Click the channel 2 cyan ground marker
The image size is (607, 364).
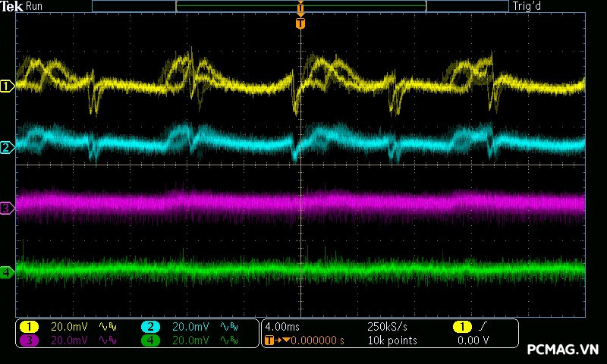tap(7, 148)
